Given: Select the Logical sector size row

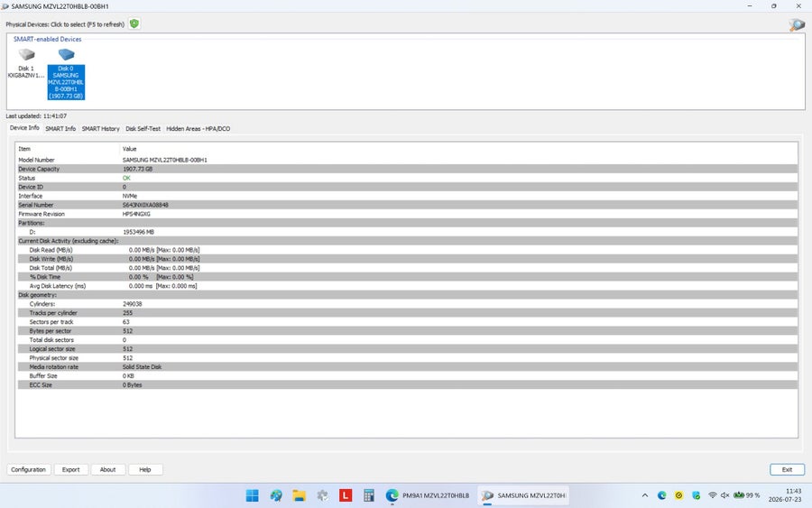Looking at the screenshot, I should pyautogui.click(x=407, y=349).
